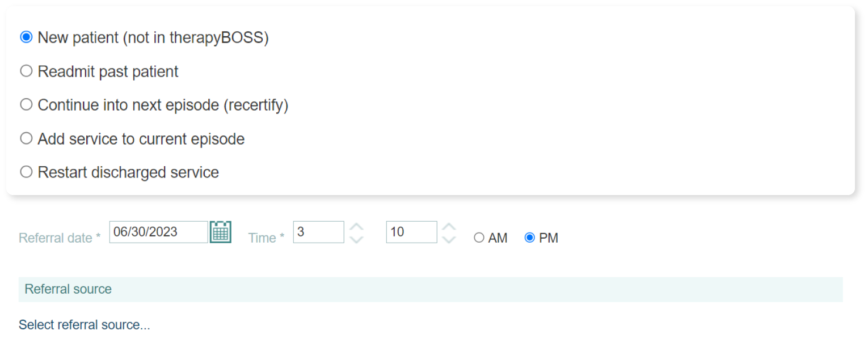Pick Add service to current episode

point(26,139)
